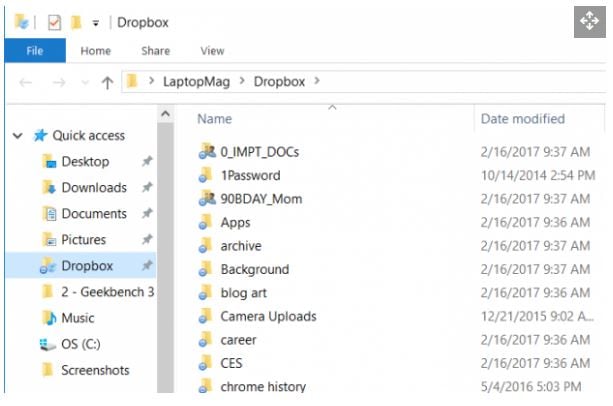The image size is (613, 406).
Task: Open the recent locations dropdown arrow
Action: tap(85, 82)
